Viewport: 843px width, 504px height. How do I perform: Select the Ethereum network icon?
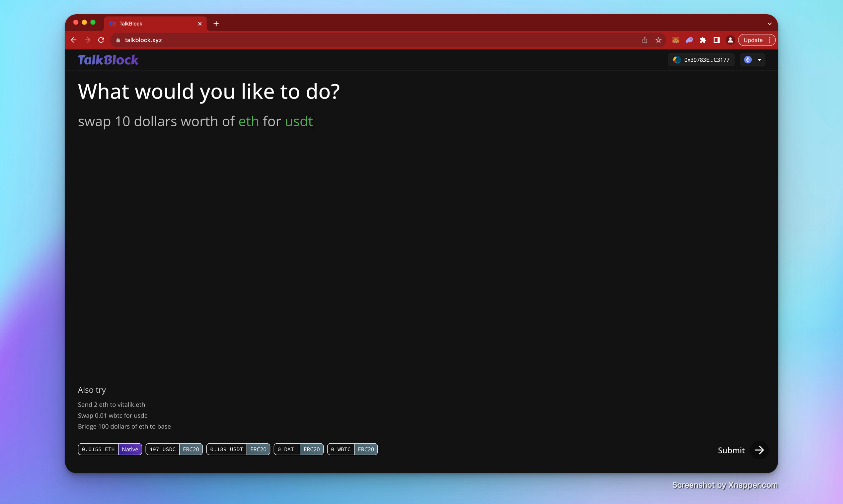click(747, 59)
